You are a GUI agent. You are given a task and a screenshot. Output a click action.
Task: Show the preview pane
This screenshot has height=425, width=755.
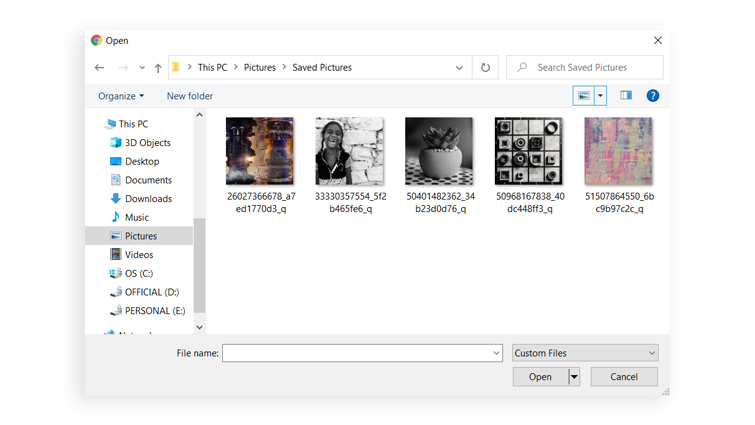[626, 95]
